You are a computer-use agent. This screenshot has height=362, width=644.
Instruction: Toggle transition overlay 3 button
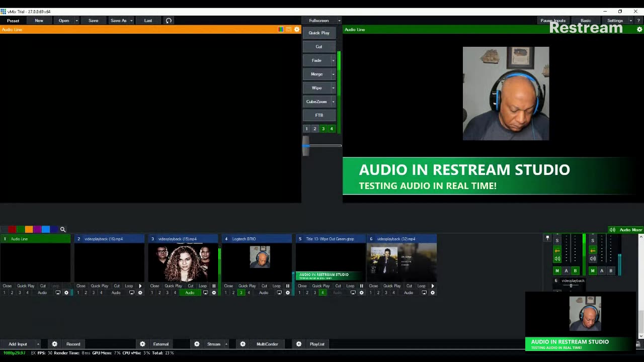(323, 129)
